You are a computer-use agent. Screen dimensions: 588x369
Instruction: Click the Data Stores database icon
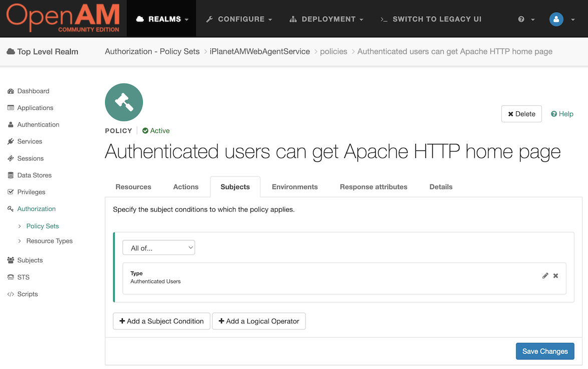pos(11,175)
